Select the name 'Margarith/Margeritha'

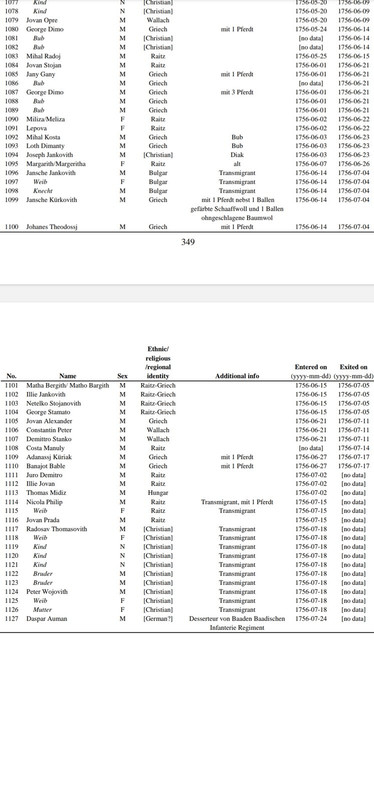coord(56,164)
